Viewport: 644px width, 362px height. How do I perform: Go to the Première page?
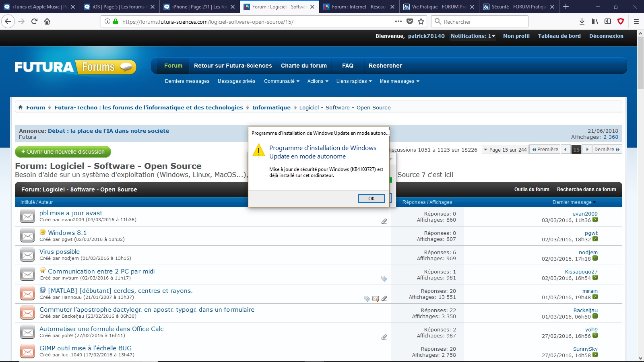(545, 150)
